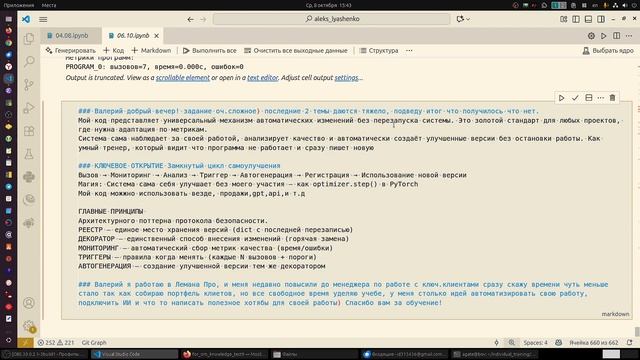640x360 pixels.
Task: Open the Структура outline button
Action: pyautogui.click(x=379, y=51)
